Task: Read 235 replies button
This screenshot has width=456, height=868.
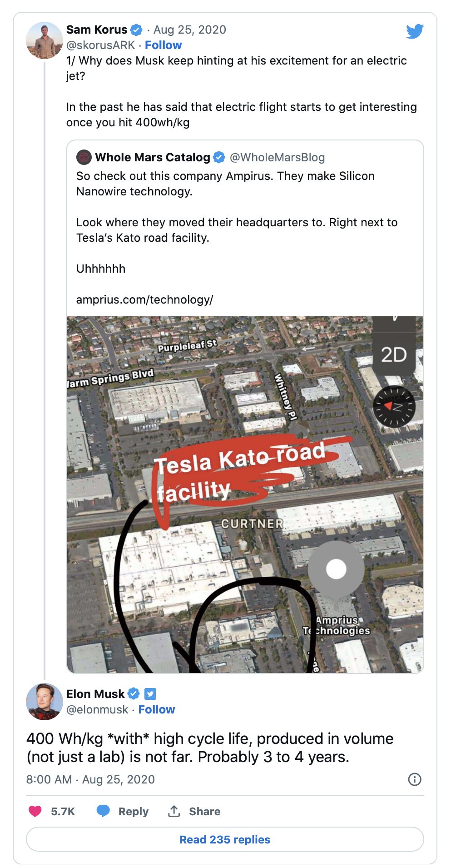Action: (x=225, y=839)
